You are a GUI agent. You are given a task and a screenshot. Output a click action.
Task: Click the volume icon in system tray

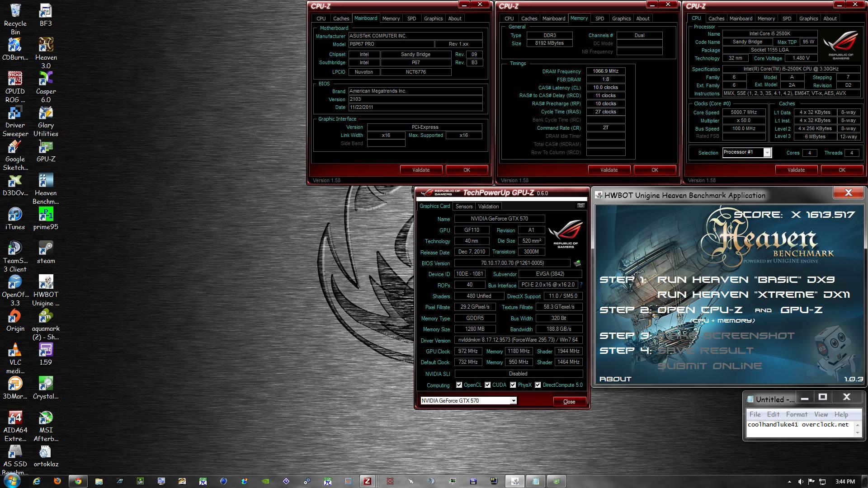(x=801, y=482)
